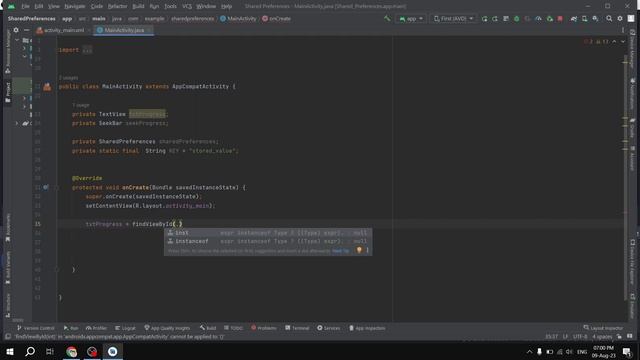Click the Sync Project with Gradle icon
The width and height of the screenshot is (640, 360).
click(573, 19)
